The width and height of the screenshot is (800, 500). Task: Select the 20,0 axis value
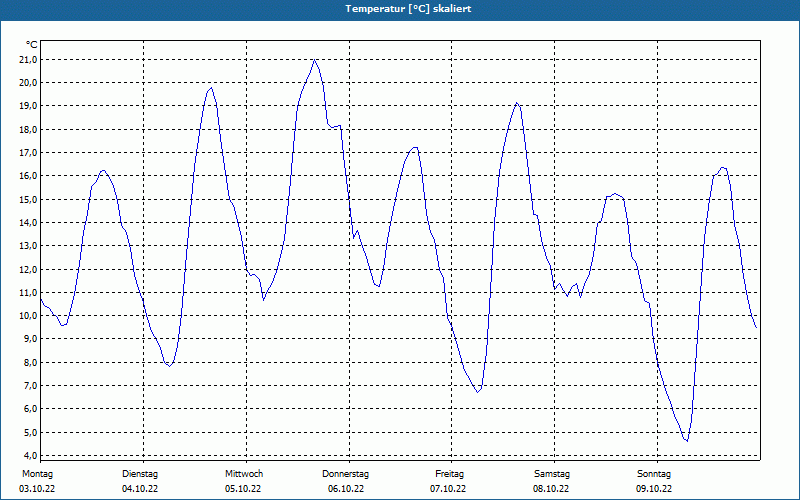point(29,83)
